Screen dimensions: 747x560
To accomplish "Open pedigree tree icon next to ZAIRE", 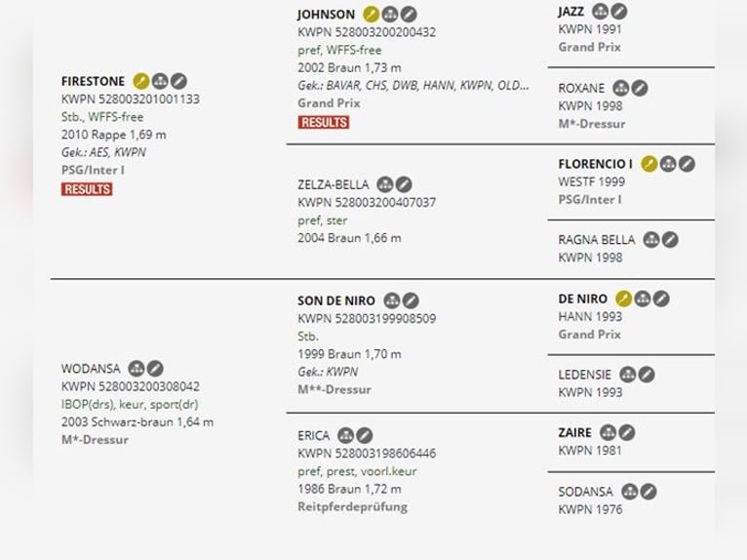I will [x=608, y=433].
